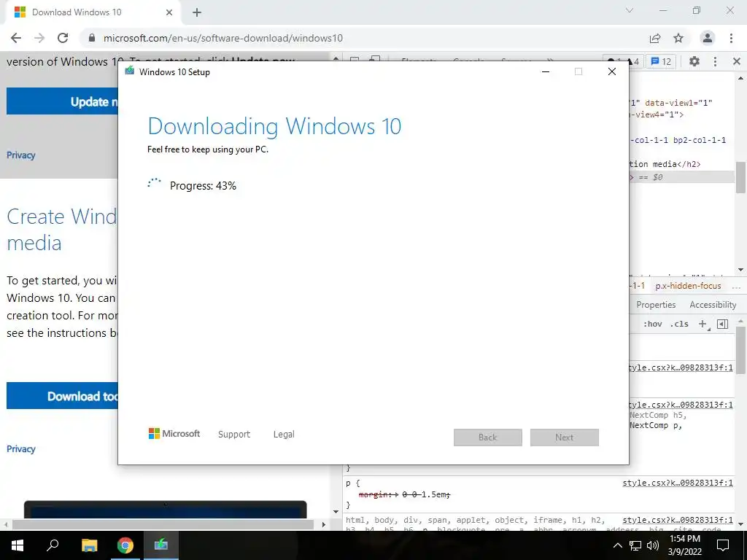The height and width of the screenshot is (560, 747).
Task: Click the Back button in Windows 10 Setup
Action: [488, 437]
